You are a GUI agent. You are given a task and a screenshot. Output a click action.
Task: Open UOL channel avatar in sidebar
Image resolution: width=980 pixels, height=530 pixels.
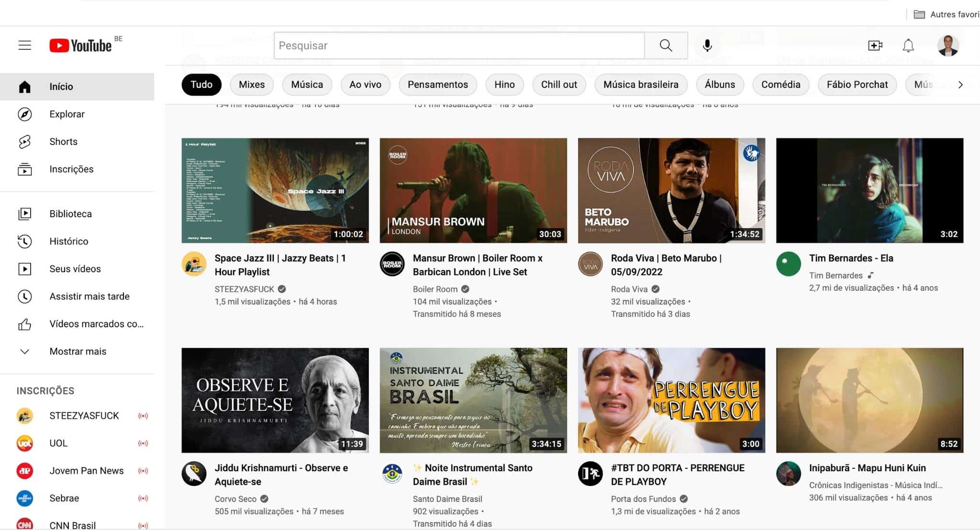(x=25, y=443)
